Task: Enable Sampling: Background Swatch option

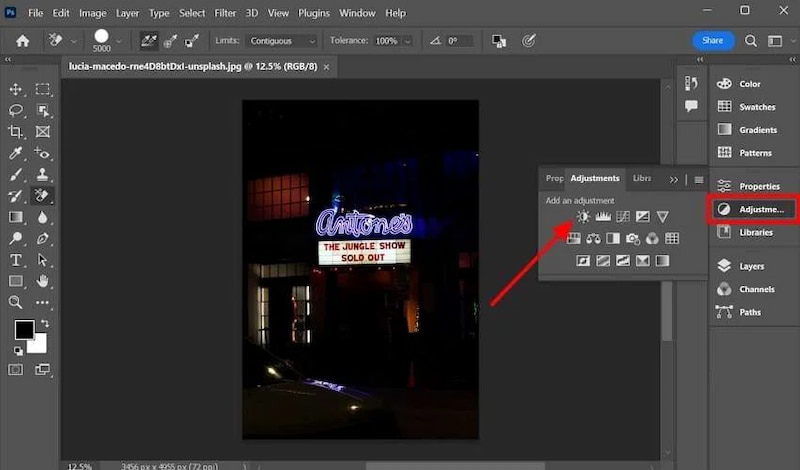Action: coord(191,41)
